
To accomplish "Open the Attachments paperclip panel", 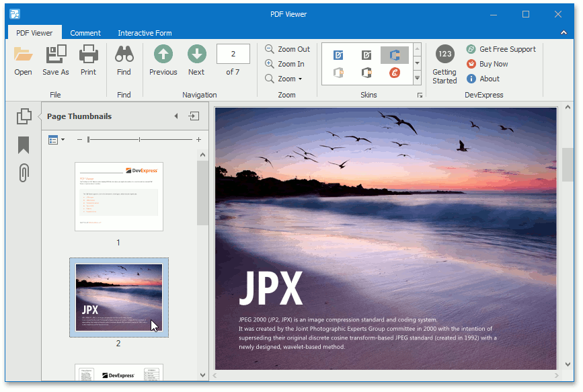I will pyautogui.click(x=24, y=173).
